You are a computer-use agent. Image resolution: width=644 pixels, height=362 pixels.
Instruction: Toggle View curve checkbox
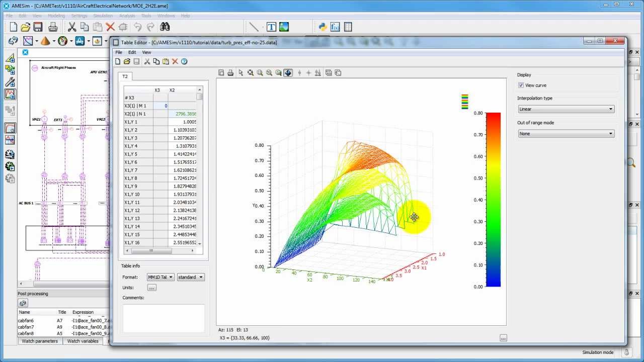click(x=521, y=85)
